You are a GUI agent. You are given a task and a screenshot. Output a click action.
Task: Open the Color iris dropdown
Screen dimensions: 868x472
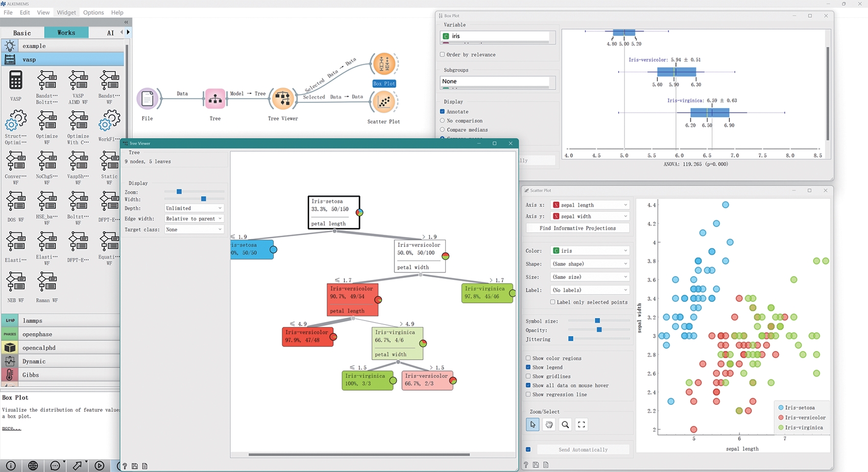tap(590, 250)
